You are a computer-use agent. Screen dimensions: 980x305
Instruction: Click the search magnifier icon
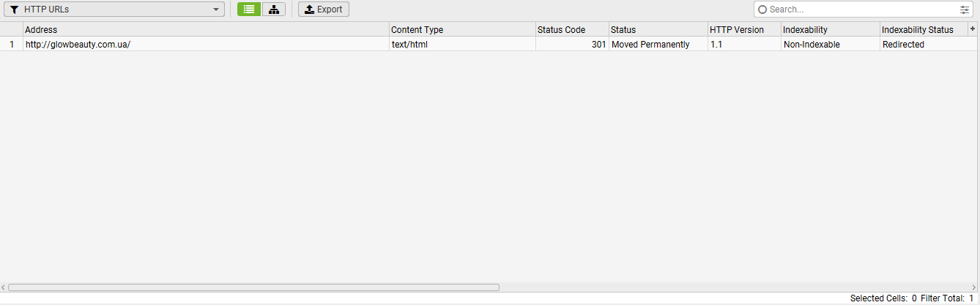click(762, 10)
